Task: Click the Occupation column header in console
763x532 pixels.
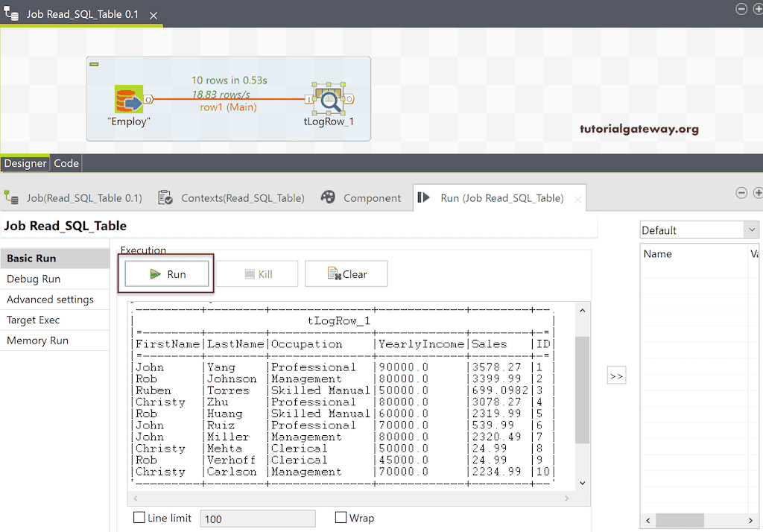Action: point(306,344)
